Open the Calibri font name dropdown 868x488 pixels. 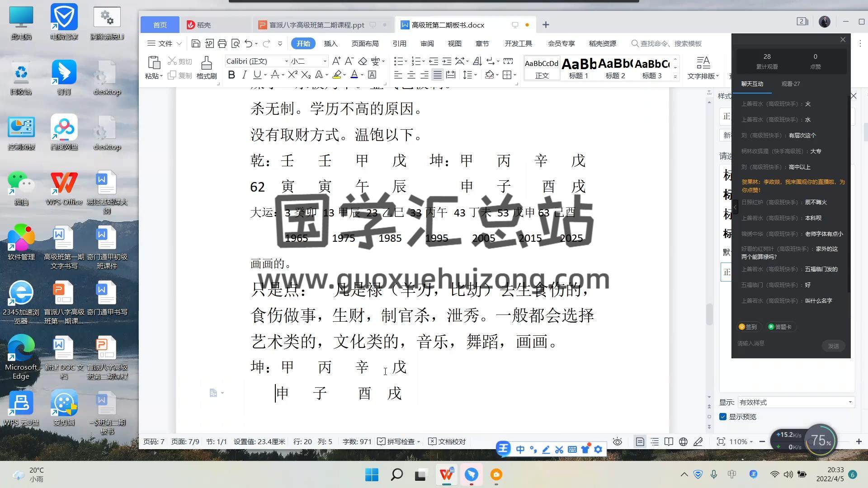(x=286, y=61)
